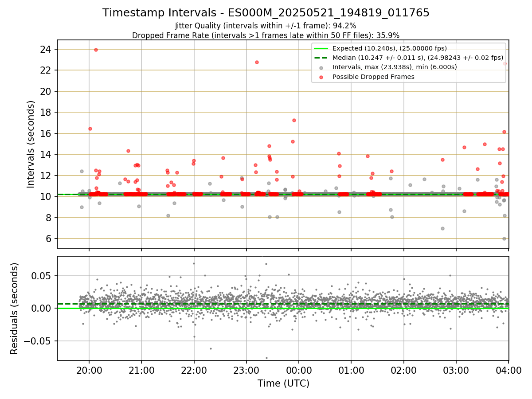Click the red dropped-frame point near 22.8 seconds

(x=257, y=62)
